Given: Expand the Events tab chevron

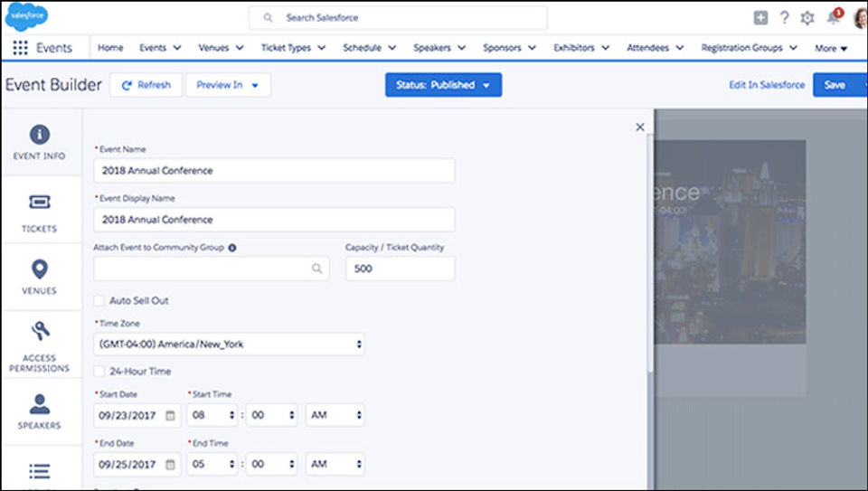Looking at the screenshot, I should click(177, 48).
